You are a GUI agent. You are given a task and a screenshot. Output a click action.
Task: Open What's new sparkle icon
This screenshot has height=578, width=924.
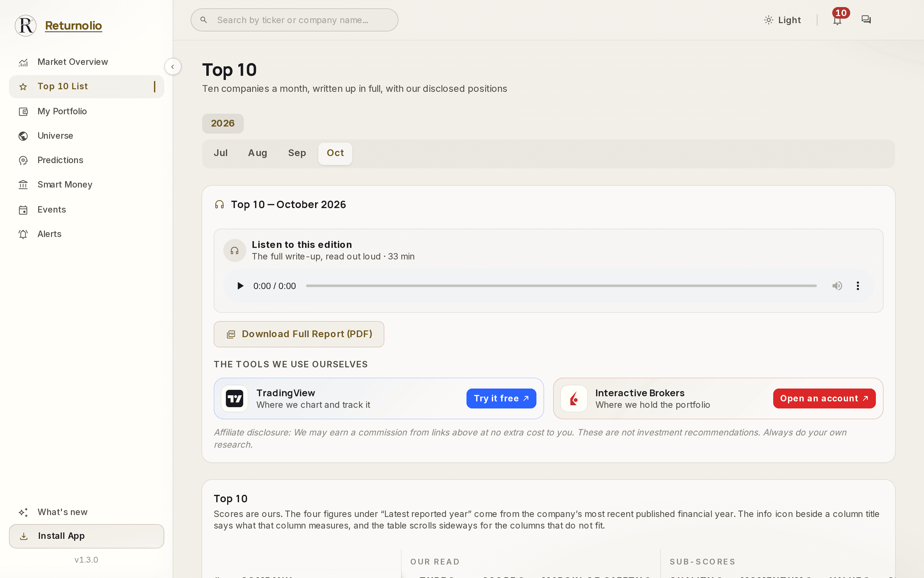pos(23,512)
